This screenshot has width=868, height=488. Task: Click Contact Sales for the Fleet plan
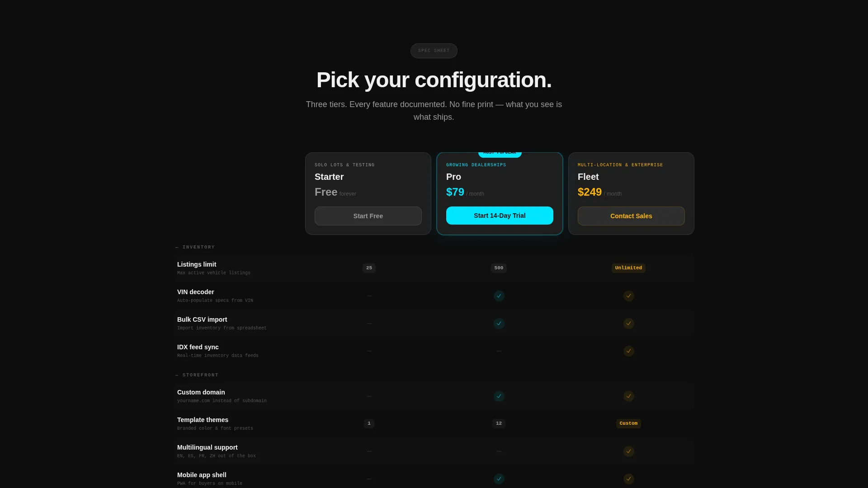[x=631, y=216]
